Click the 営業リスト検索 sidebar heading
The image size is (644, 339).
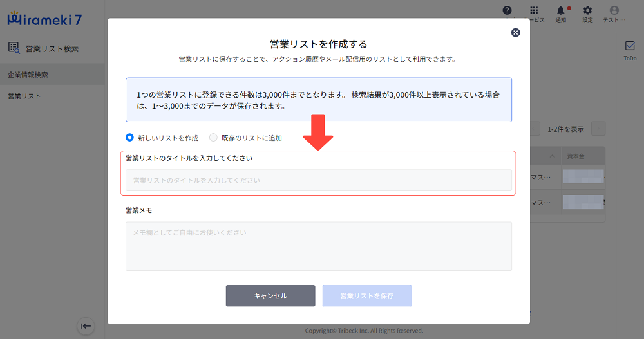pyautogui.click(x=52, y=49)
